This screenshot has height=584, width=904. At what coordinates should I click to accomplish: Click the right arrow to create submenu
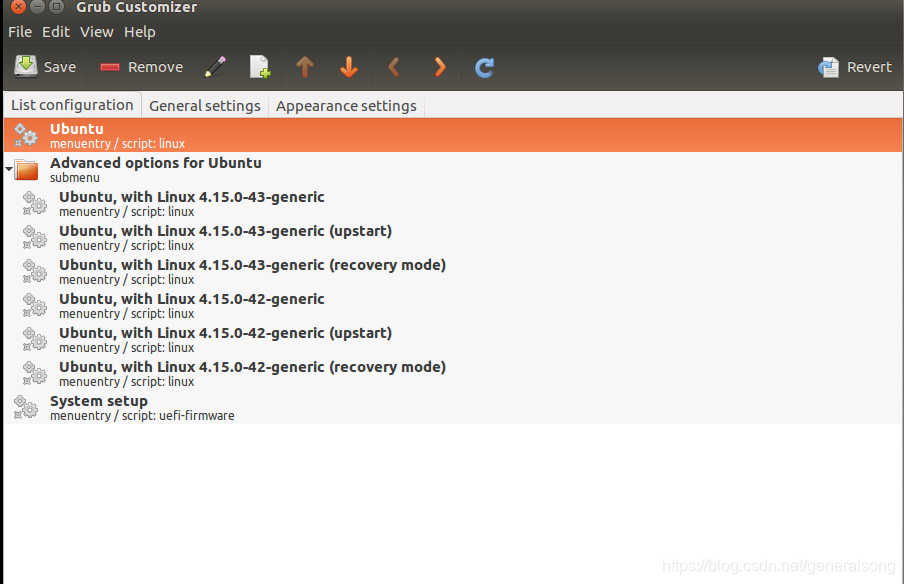point(439,67)
